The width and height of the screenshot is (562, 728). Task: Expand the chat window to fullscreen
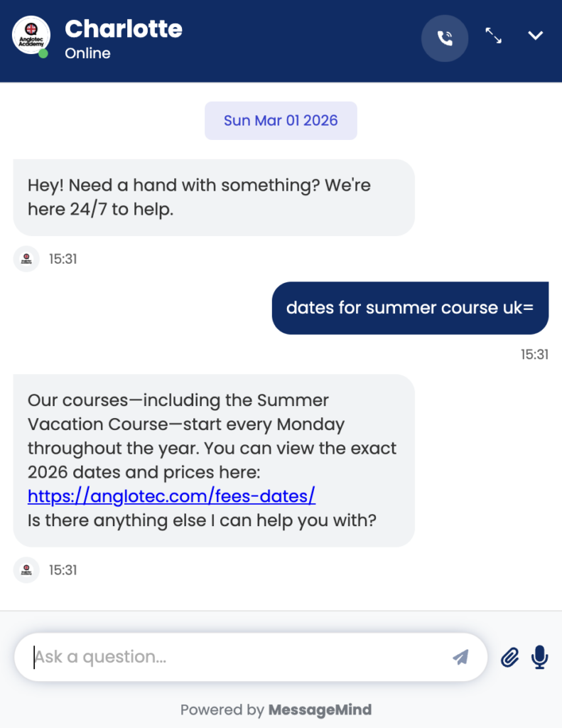[493, 36]
